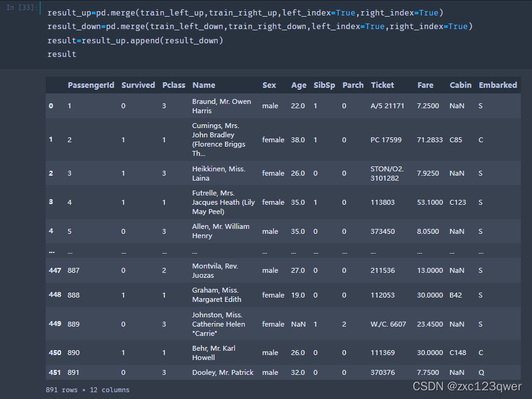This screenshot has height=399, width=532.
Task: Click fare value '23.4500'
Action: 430,324
